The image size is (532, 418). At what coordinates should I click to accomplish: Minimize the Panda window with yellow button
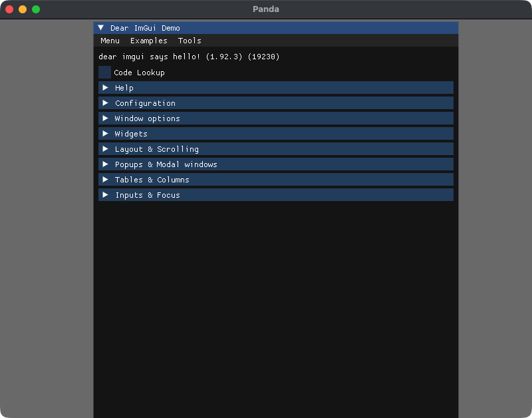[23, 9]
